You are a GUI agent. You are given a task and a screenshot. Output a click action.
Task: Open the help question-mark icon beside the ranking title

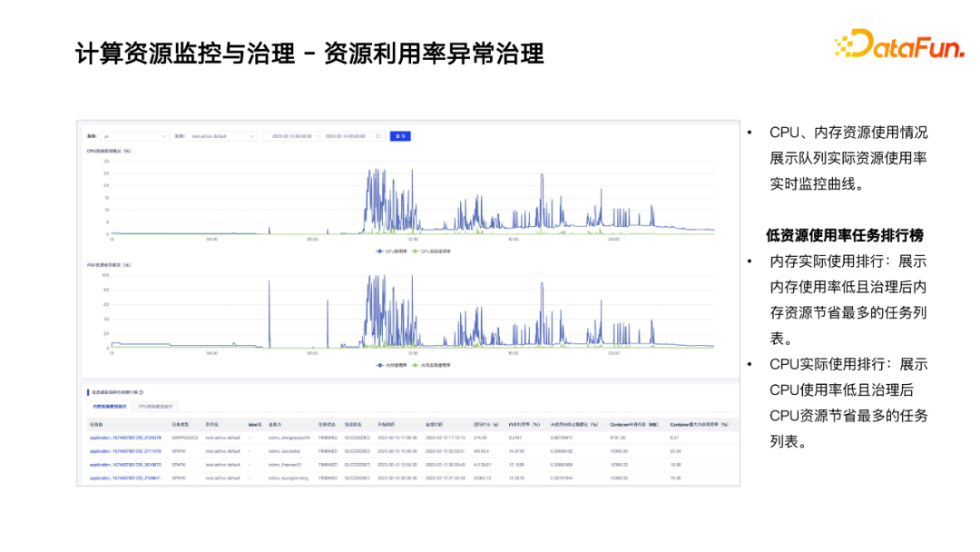point(142,393)
